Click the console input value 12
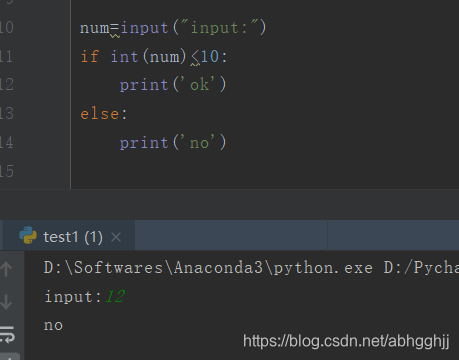 (115, 296)
